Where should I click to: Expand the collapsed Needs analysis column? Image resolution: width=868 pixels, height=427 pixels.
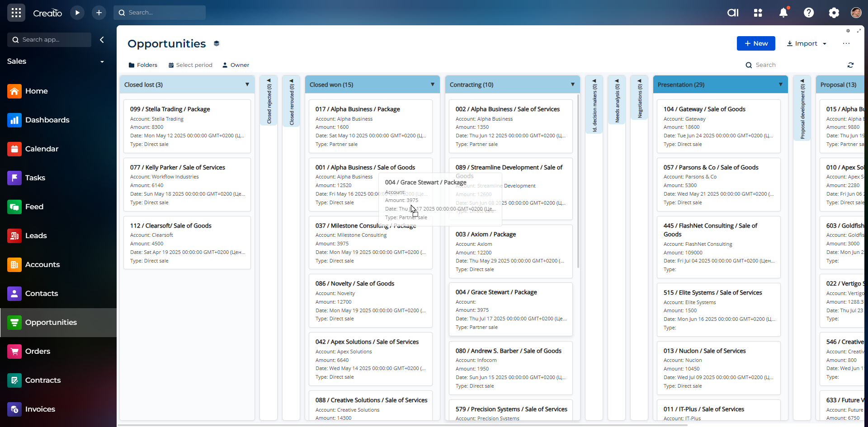[617, 81]
